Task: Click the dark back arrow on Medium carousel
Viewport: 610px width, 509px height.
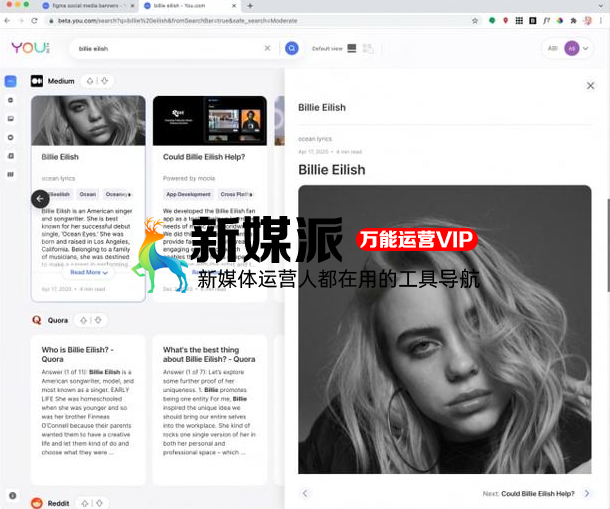Action: [40, 199]
